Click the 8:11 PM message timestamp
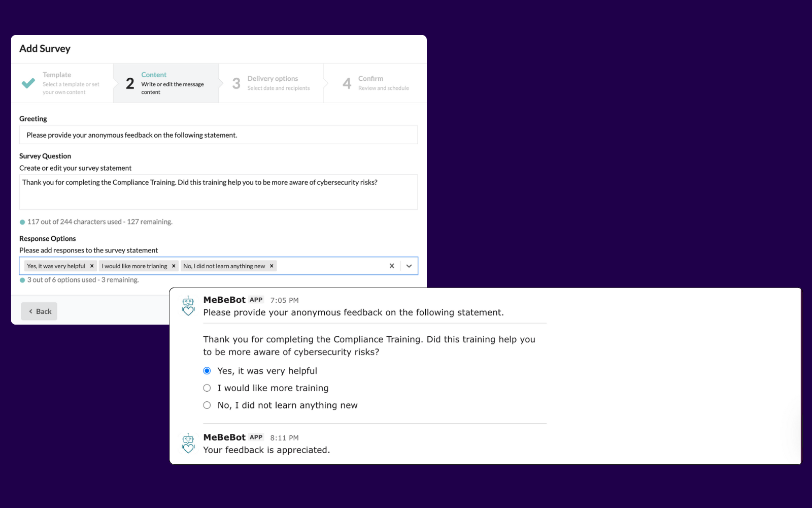 [284, 438]
